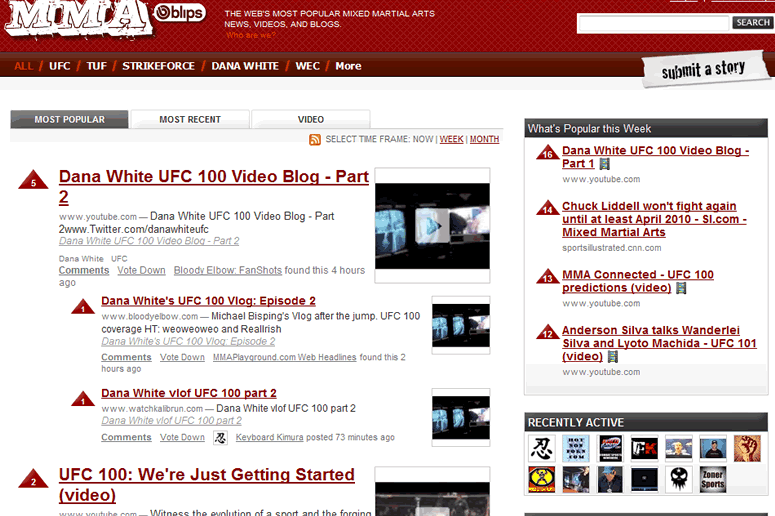Open the blips logo in header
Image resolution: width=775 pixels, height=516 pixels.
click(179, 13)
